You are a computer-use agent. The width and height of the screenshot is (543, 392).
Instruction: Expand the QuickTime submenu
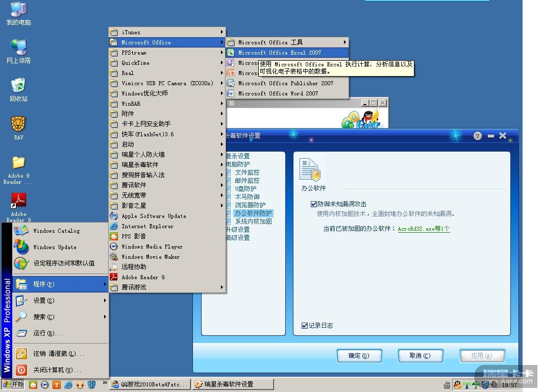point(167,63)
